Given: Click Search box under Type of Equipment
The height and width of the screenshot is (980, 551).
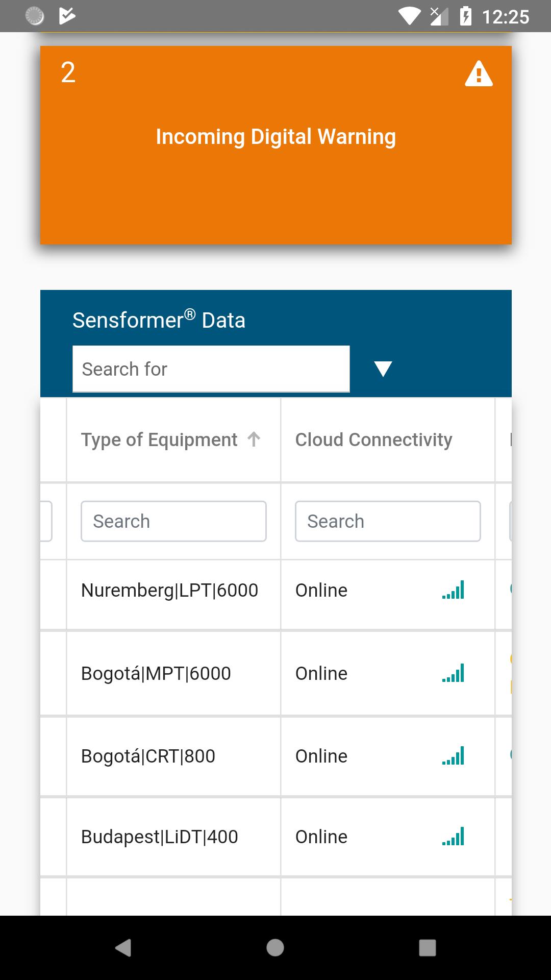Looking at the screenshot, I should 173,521.
